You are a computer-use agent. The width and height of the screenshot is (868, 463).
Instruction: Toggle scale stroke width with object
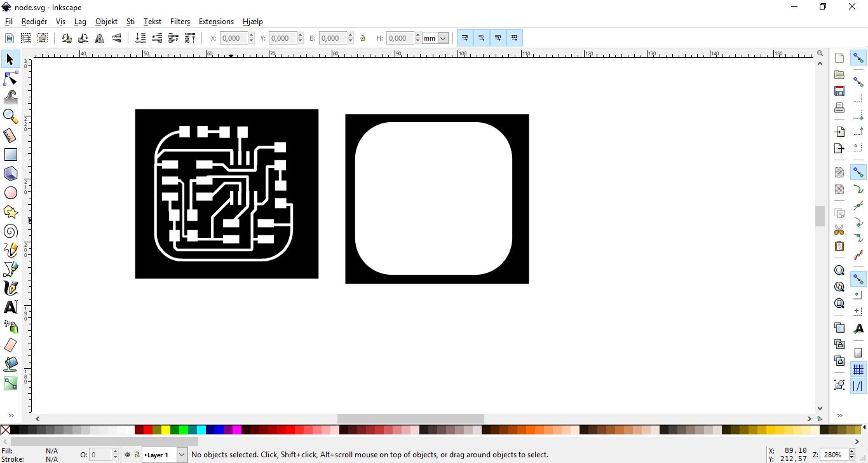point(465,38)
